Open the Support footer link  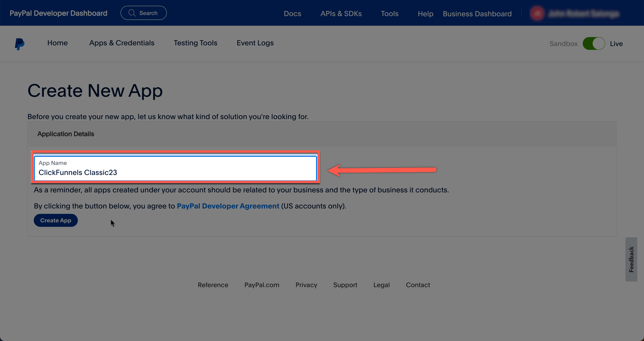point(345,285)
